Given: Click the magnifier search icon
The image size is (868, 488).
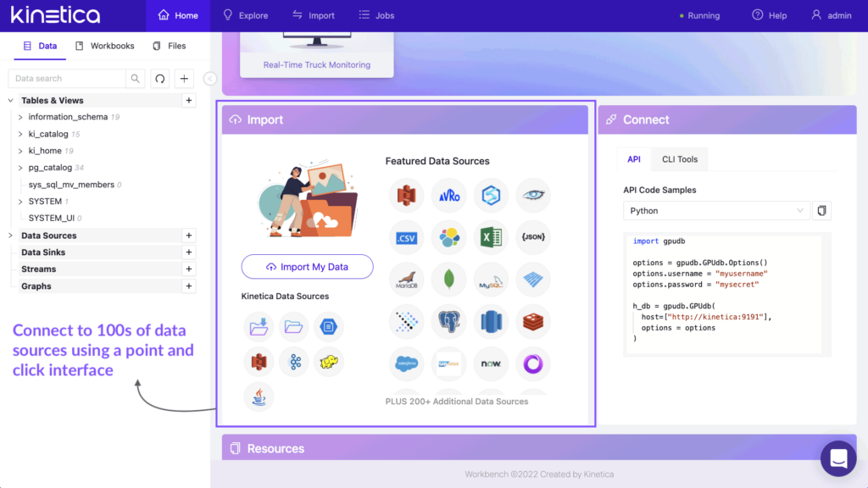Looking at the screenshot, I should pos(135,79).
